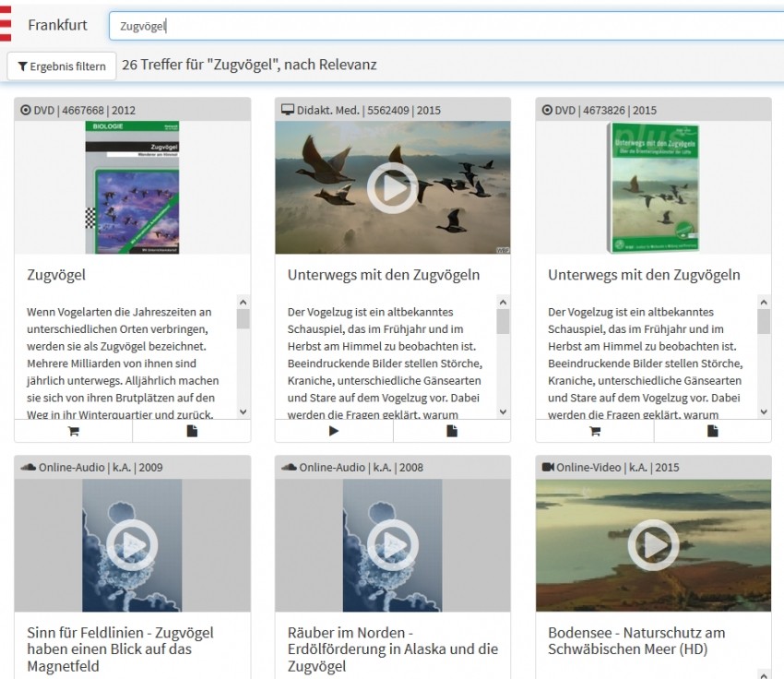Open document details for the Zugvögel DVD

192,431
